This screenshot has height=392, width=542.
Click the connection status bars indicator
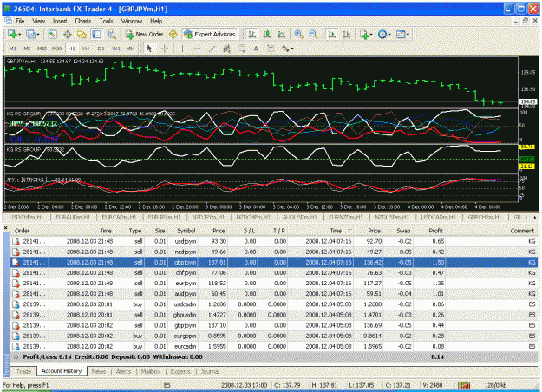pos(464,385)
